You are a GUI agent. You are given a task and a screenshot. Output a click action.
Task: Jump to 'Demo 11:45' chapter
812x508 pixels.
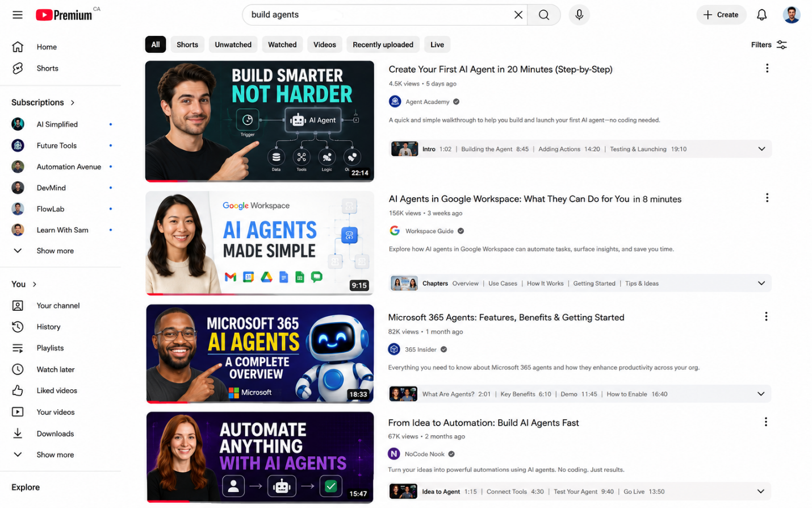tap(579, 394)
